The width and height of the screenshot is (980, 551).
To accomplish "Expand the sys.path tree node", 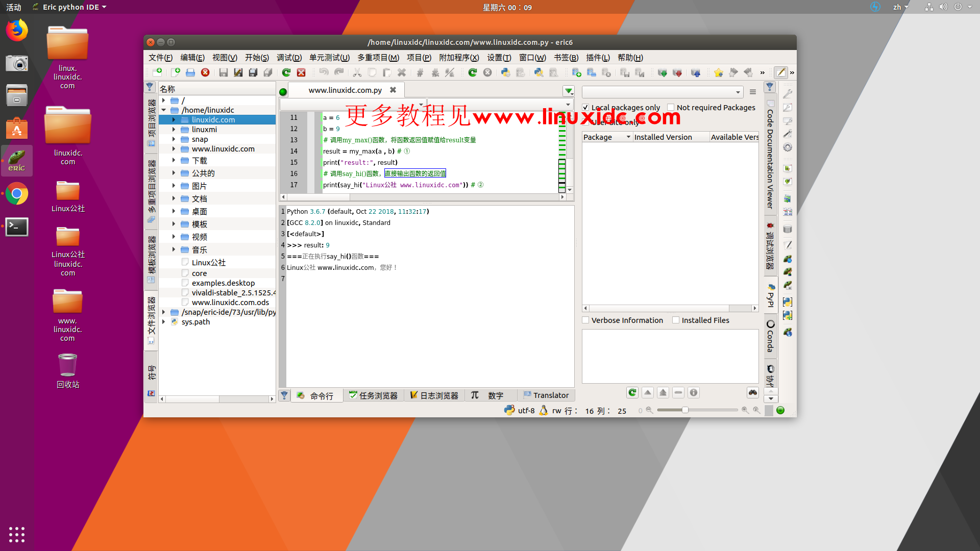I will coord(163,321).
